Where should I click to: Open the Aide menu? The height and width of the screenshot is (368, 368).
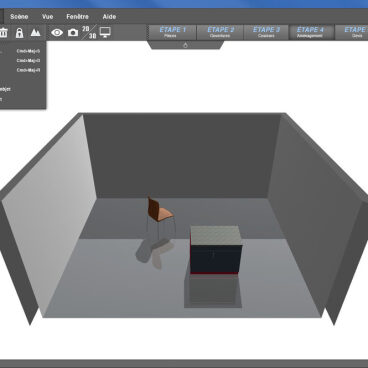[x=109, y=17]
